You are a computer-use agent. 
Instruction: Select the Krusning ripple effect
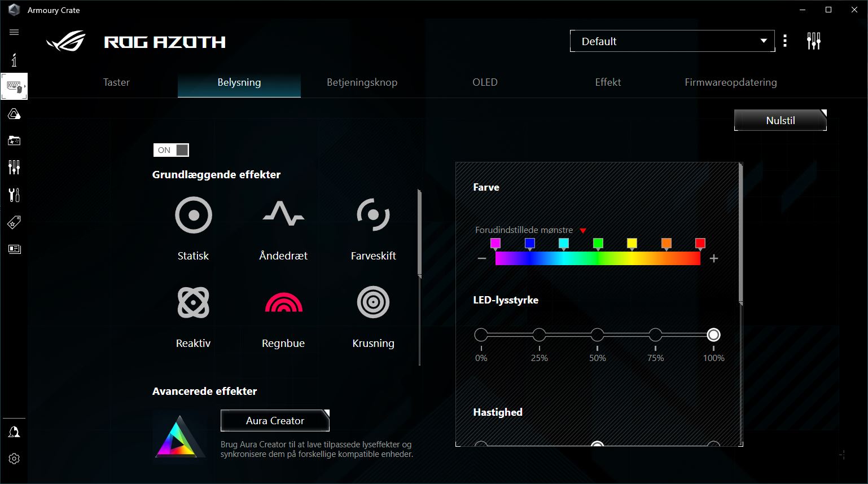[x=373, y=316]
